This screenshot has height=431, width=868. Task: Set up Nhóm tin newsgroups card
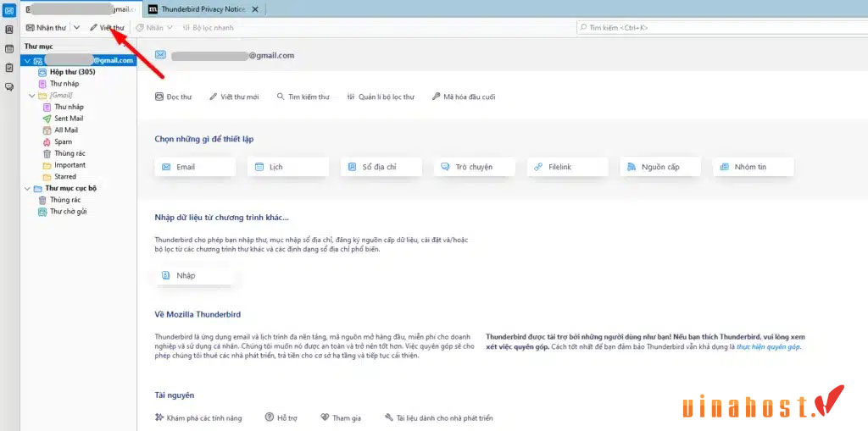pos(754,167)
